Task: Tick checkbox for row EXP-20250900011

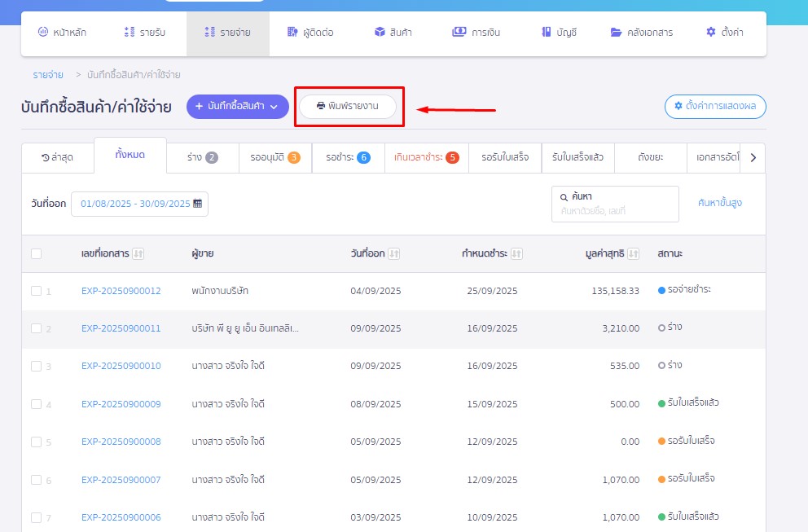Action: (36, 328)
